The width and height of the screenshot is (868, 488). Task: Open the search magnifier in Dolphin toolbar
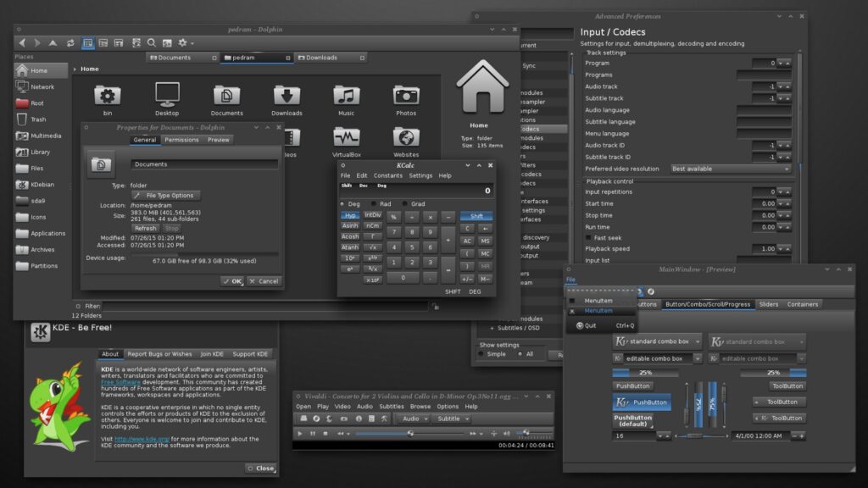coord(152,42)
